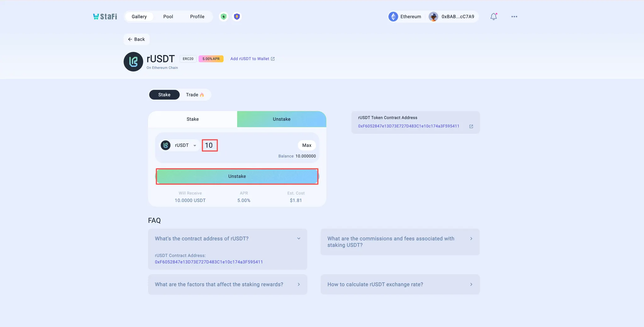Open the Profile navigation tab

point(197,17)
